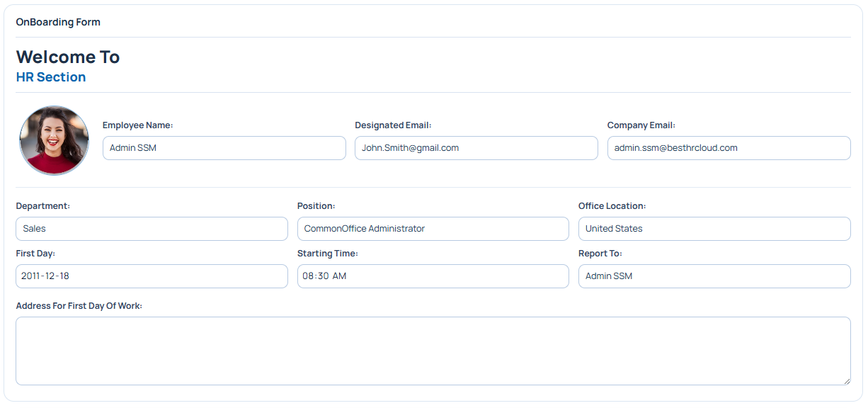Select the Report To field
Screen dimensions: 868x408
pyautogui.click(x=714, y=276)
